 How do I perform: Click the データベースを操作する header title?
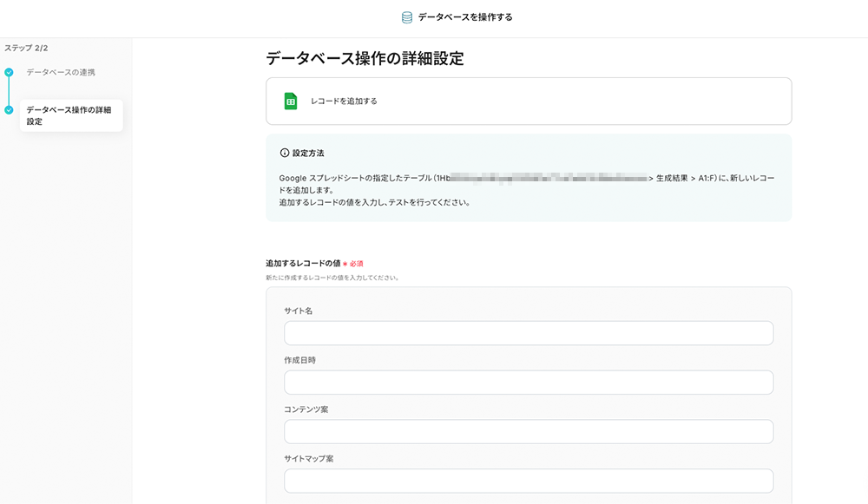(x=464, y=17)
